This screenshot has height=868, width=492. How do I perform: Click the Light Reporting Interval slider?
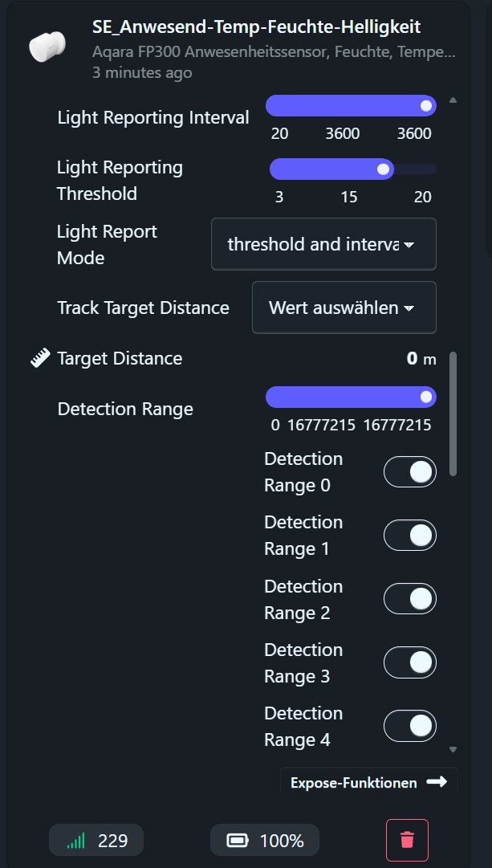click(x=351, y=106)
